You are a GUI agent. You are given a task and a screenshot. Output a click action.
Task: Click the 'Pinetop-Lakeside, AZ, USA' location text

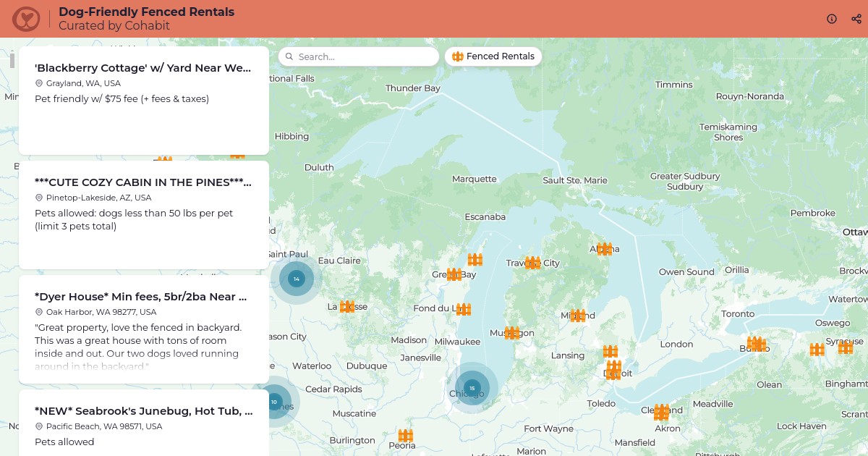tap(99, 198)
